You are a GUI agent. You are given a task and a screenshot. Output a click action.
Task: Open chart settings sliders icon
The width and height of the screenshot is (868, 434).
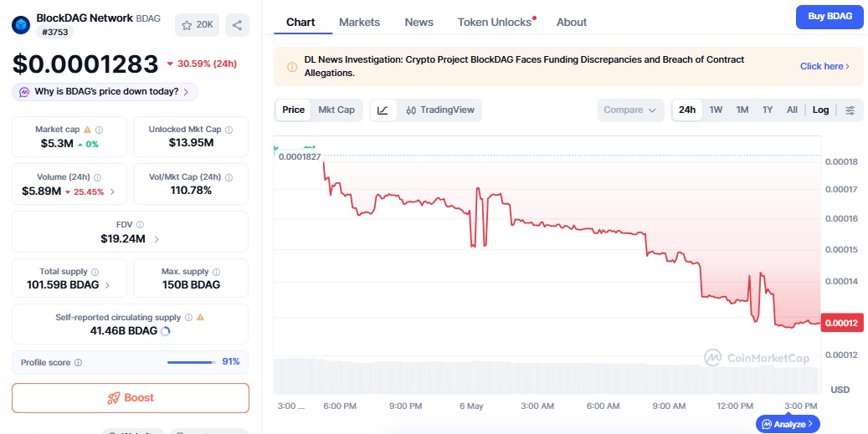[850, 110]
